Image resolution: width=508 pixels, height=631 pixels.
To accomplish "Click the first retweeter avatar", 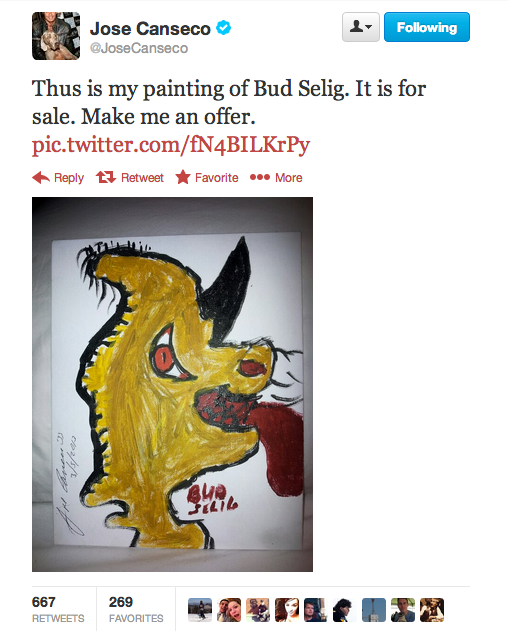I will click(x=200, y=610).
